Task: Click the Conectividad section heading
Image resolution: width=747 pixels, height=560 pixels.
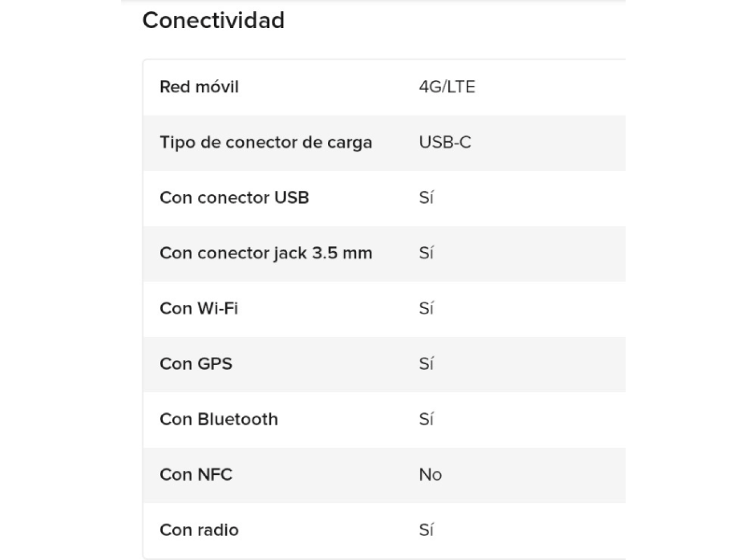Action: 214,20
